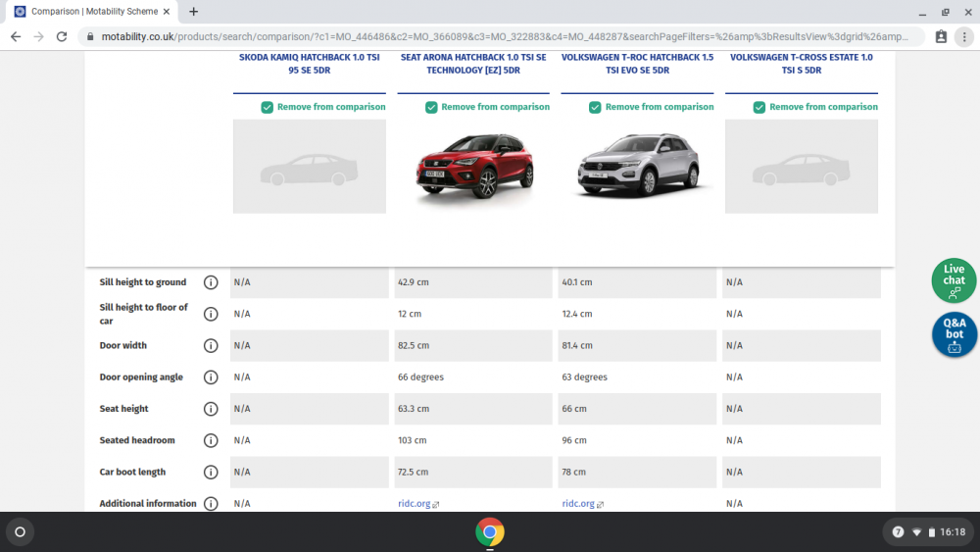Focus the browser address bar URL

505,37
